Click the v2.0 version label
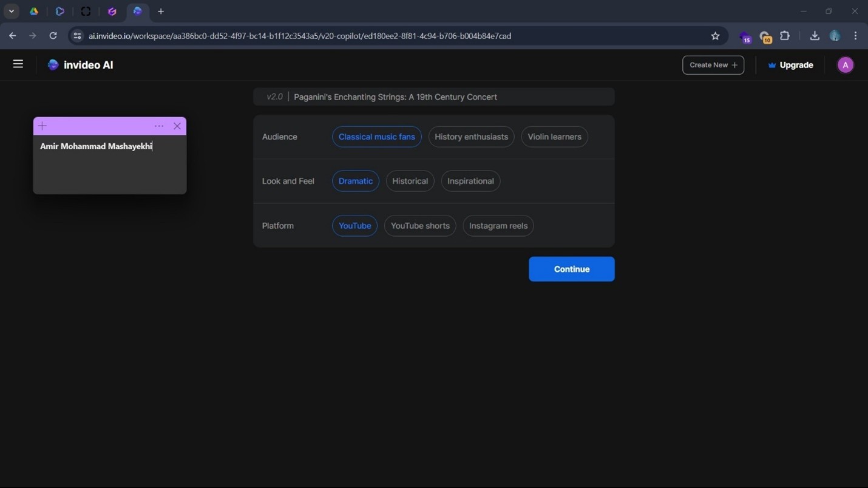868x488 pixels. 274,97
